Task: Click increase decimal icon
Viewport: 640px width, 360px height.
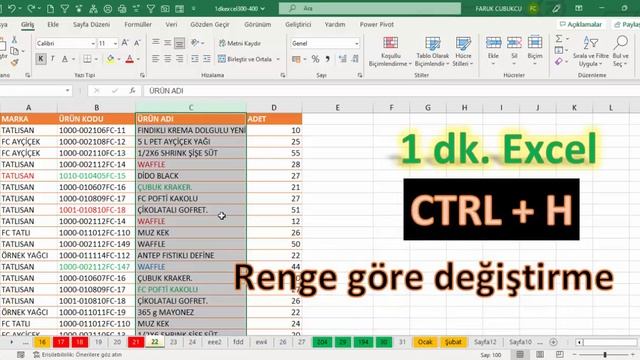Action: click(x=343, y=59)
